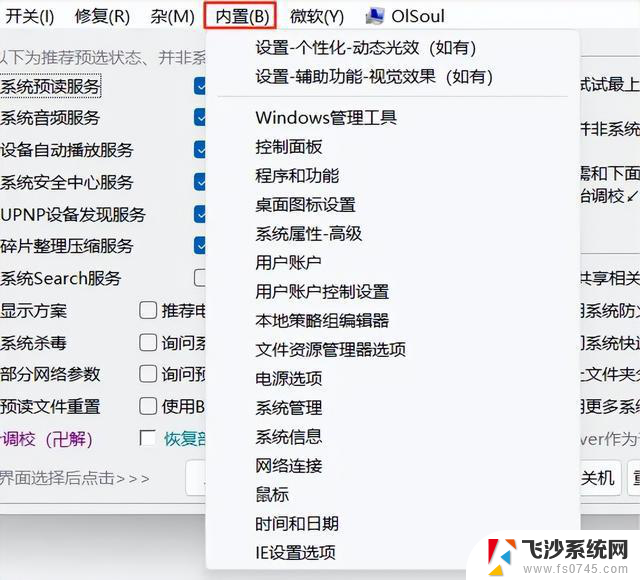Choose 用户账户控制设置 in the menu
This screenshot has height=580, width=640.
(x=322, y=292)
